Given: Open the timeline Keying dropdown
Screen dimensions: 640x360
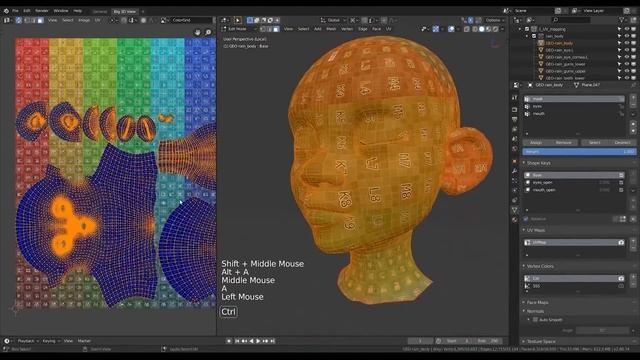Looking at the screenshot, I should (51, 341).
